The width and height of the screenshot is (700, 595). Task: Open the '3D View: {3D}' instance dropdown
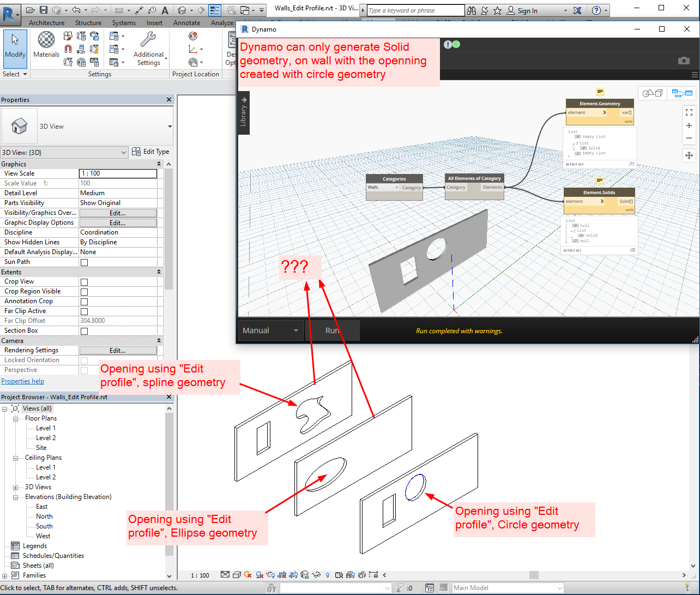(64, 152)
